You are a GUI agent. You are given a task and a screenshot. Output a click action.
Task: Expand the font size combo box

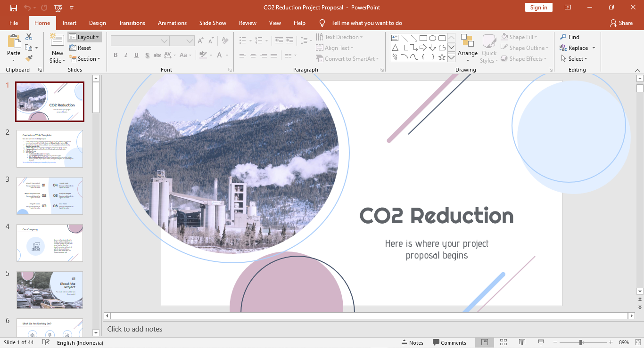coord(190,41)
